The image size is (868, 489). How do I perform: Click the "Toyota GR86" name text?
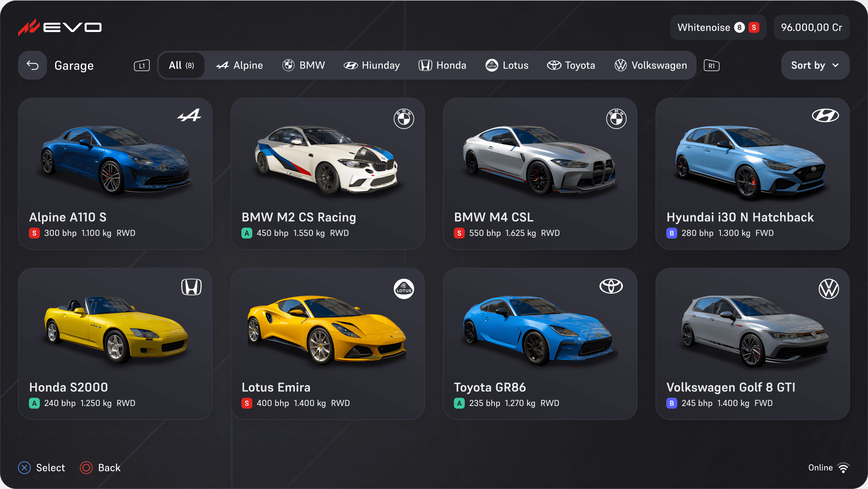(x=490, y=387)
